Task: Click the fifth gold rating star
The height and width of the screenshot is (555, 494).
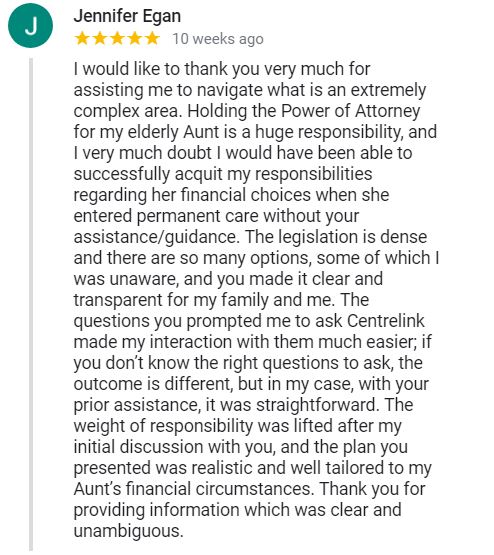Action: 152,38
